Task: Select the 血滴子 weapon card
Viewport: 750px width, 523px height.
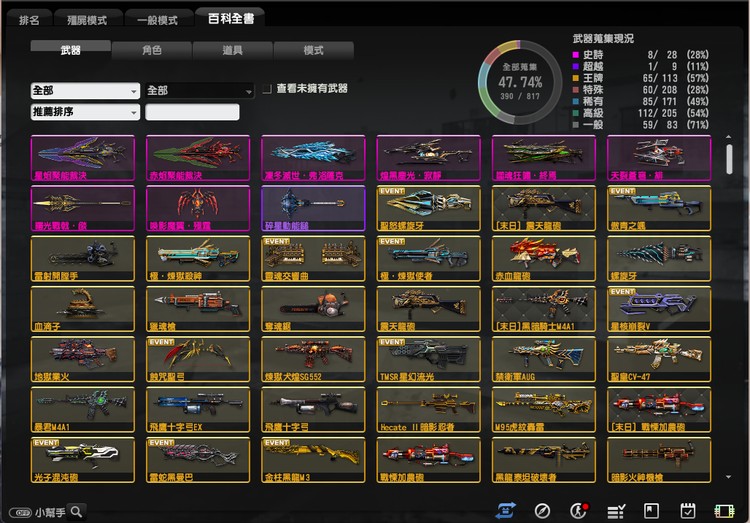Action: (x=83, y=310)
